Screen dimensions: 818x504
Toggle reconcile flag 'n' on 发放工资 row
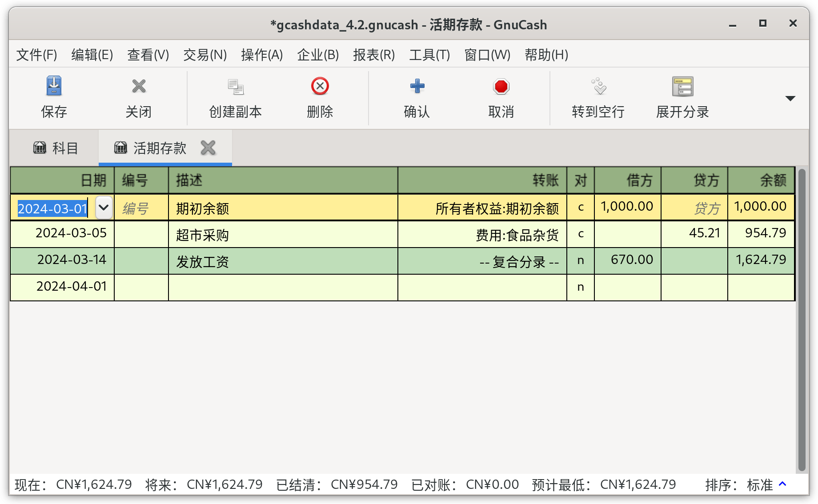(x=581, y=261)
